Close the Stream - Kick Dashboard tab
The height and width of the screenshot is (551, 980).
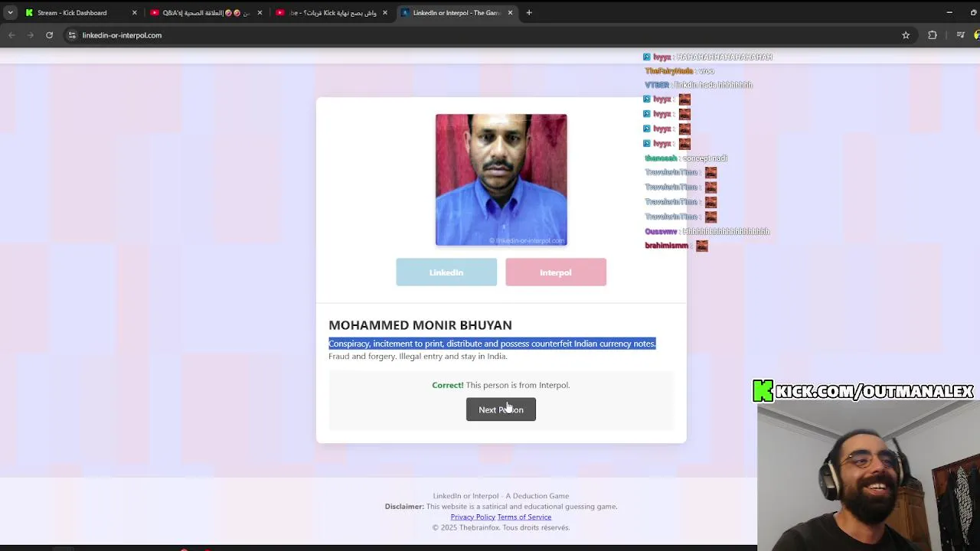[134, 12]
